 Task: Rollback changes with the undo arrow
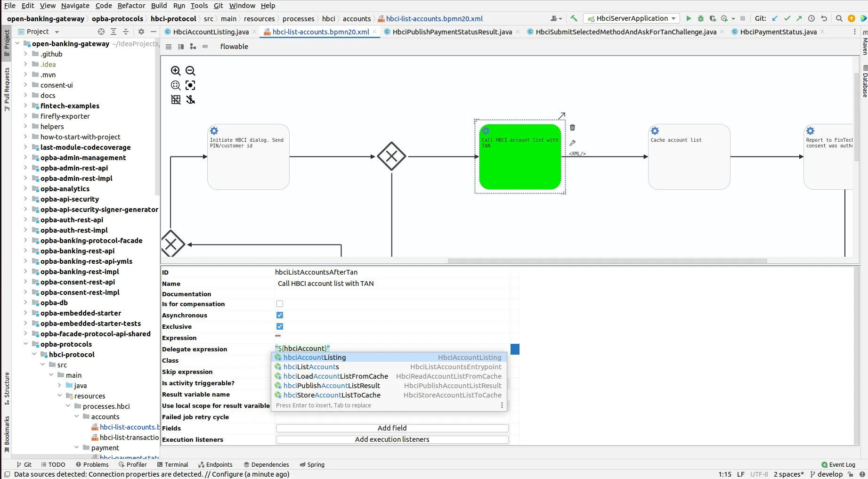coord(824,18)
